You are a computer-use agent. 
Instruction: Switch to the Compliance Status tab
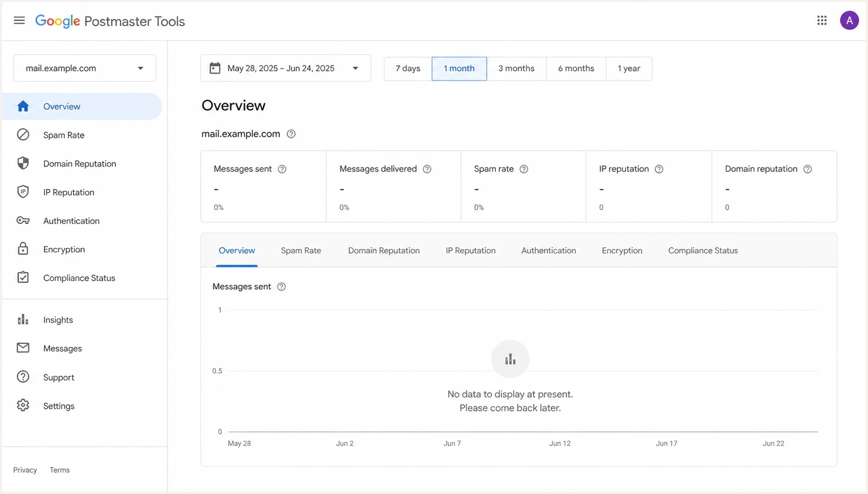point(703,251)
